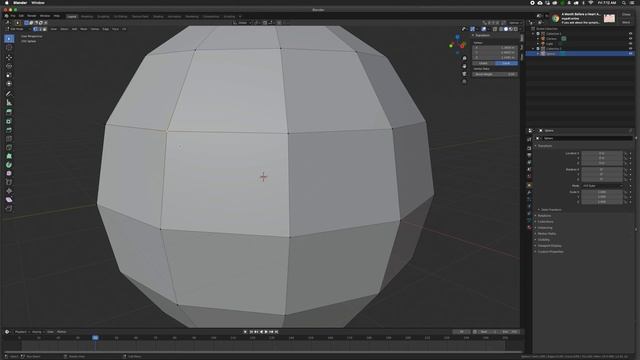Open the XYZ Euler rotation mode dropdown
Viewport: 640px width, 360px height.
click(602, 186)
